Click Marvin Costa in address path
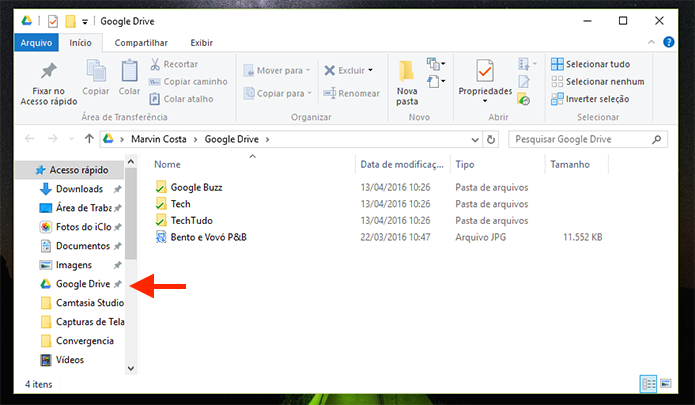The width and height of the screenshot is (695, 405). click(x=159, y=139)
